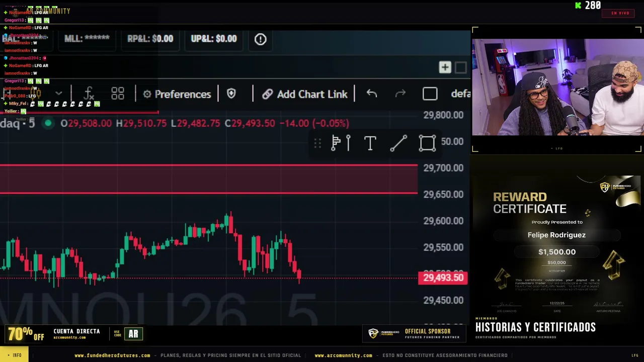
Task: Click the www.arcomunnity.com ticker link
Action: point(344,355)
